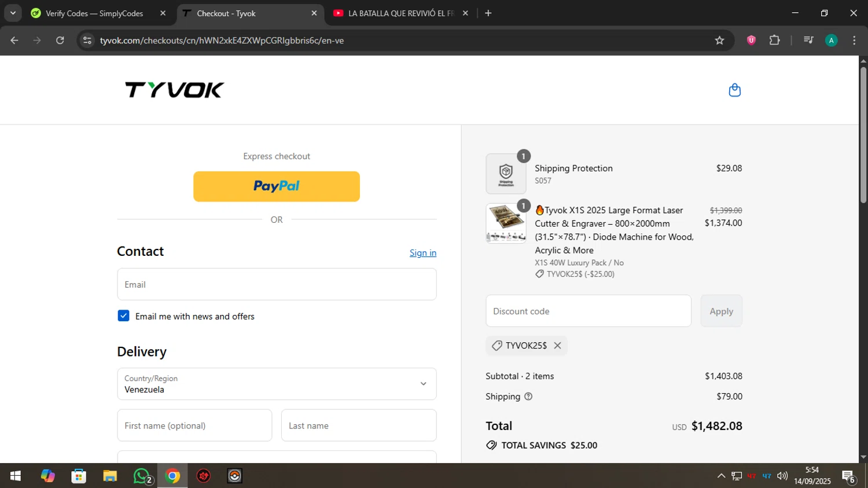The width and height of the screenshot is (868, 488).
Task: Go forward in browser history
Action: point(37,41)
